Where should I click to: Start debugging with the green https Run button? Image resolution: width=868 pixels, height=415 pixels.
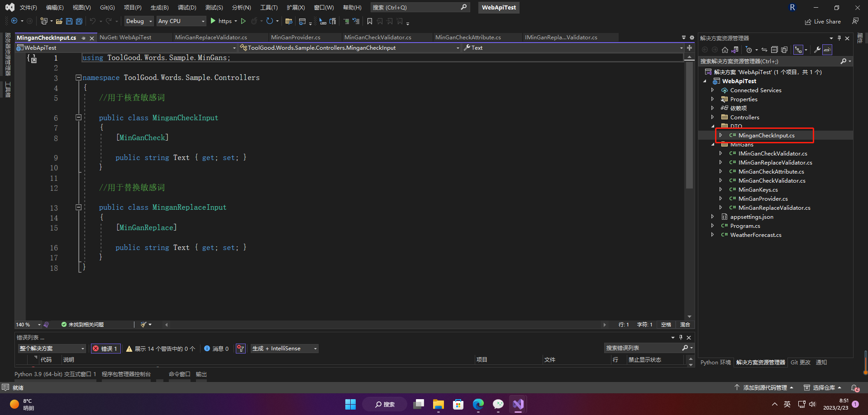(213, 21)
